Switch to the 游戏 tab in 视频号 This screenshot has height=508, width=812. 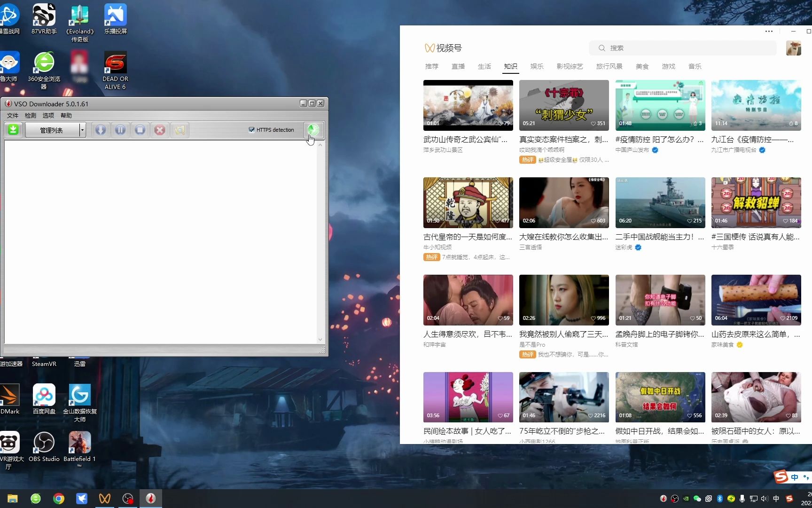point(669,66)
